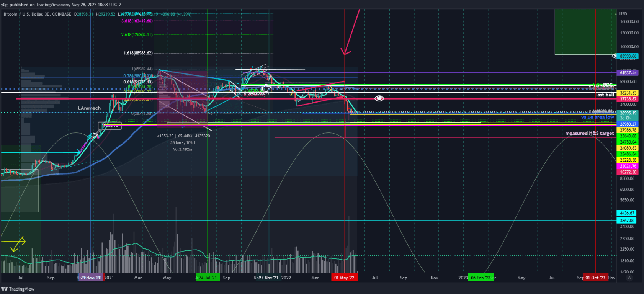The image size is (644, 294).
Task: Select the 'value area low' label
Action: click(598, 117)
